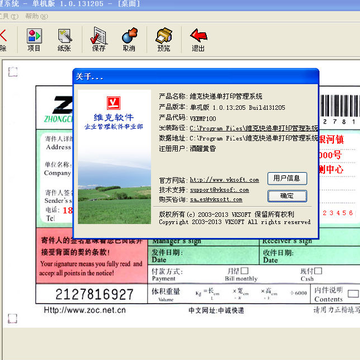Select the 收件日期 Date field on the waybill
Viewport: 360px width, 360px height.
coord(310,256)
